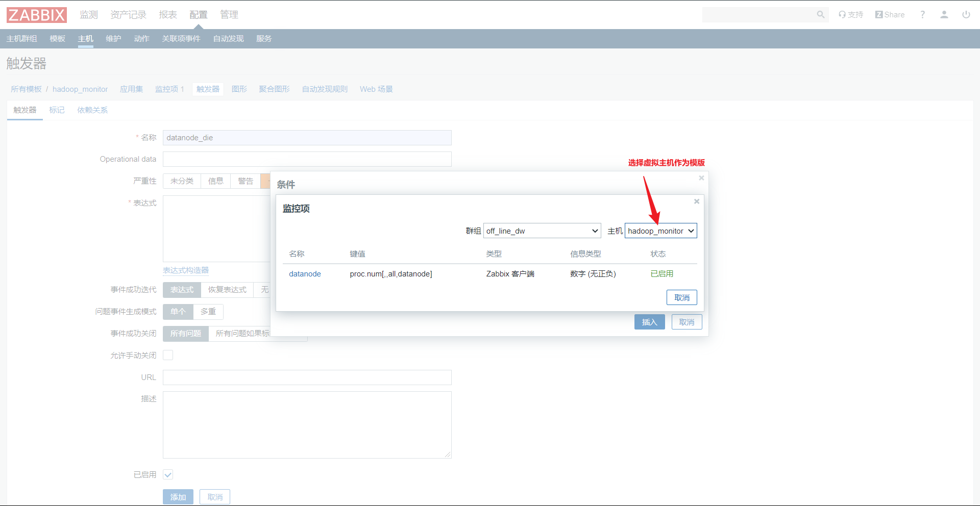Image resolution: width=980 pixels, height=506 pixels.
Task: Switch to the 标记 tab
Action: (x=57, y=110)
